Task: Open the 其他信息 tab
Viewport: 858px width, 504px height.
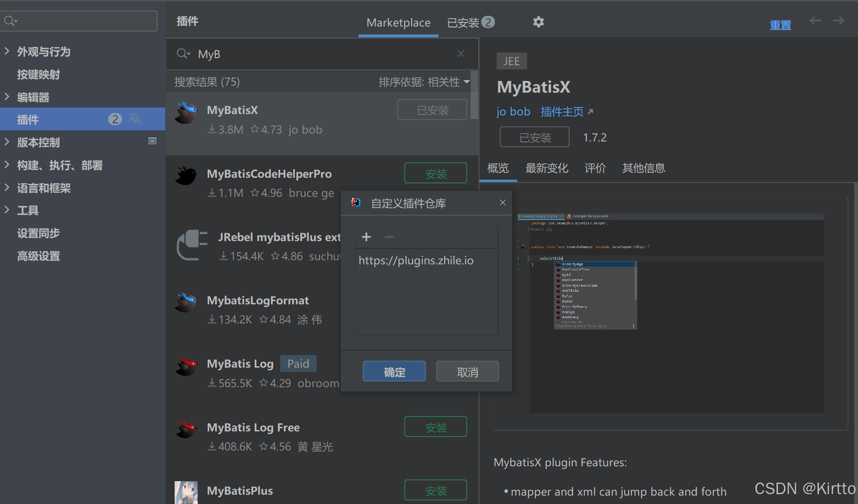Action: [643, 168]
